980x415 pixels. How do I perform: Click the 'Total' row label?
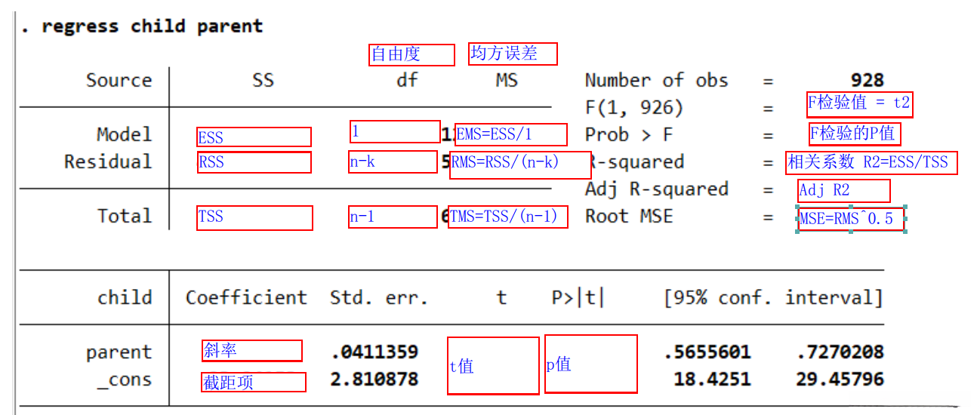pos(125,217)
